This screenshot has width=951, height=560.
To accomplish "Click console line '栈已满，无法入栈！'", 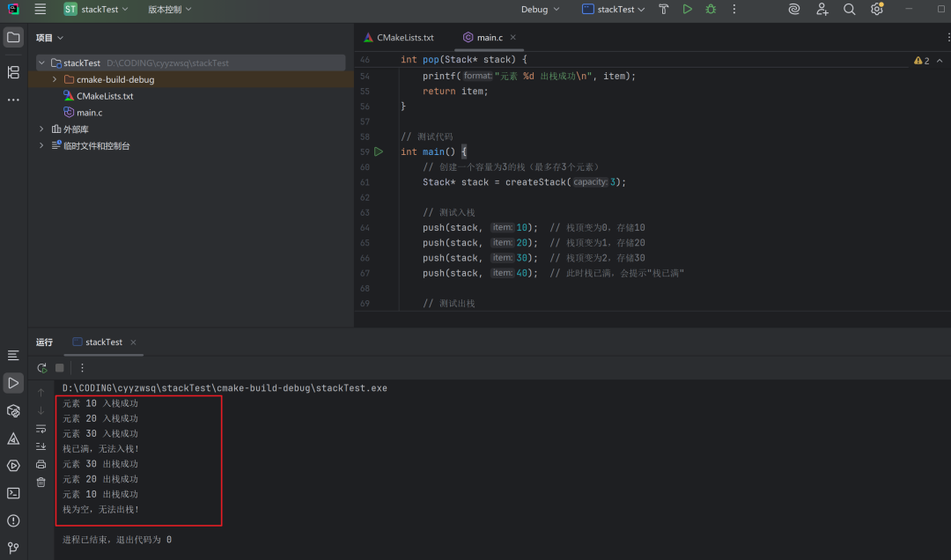I will 101,449.
